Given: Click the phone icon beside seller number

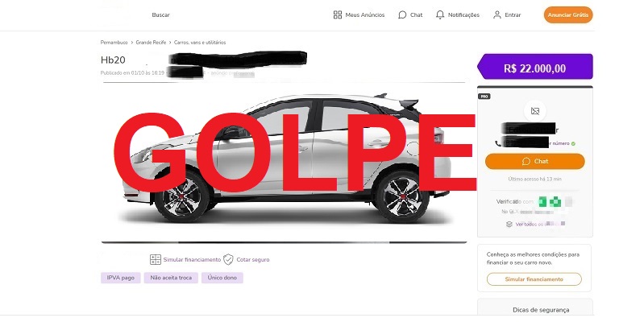Looking at the screenshot, I should 498,143.
